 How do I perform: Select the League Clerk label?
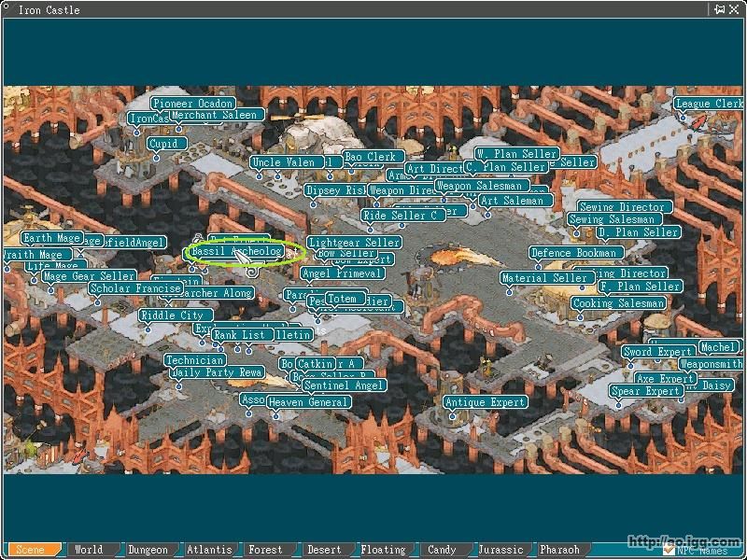(708, 104)
